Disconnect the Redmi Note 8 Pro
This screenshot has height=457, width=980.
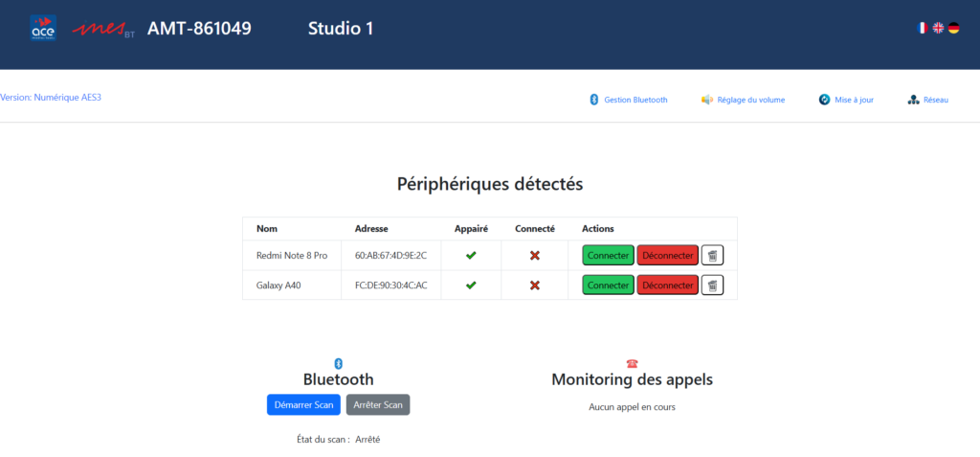(x=667, y=255)
